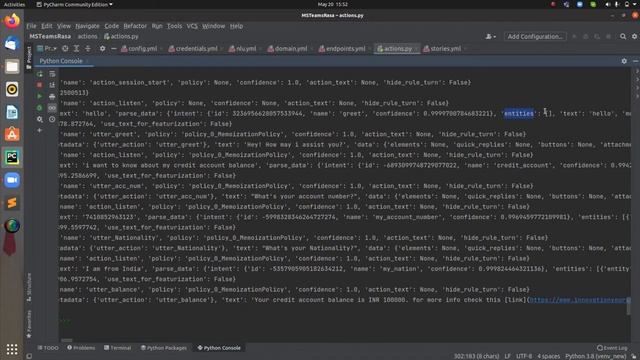Click Python Console bottom tool button
640x360 pixels.
point(219,348)
